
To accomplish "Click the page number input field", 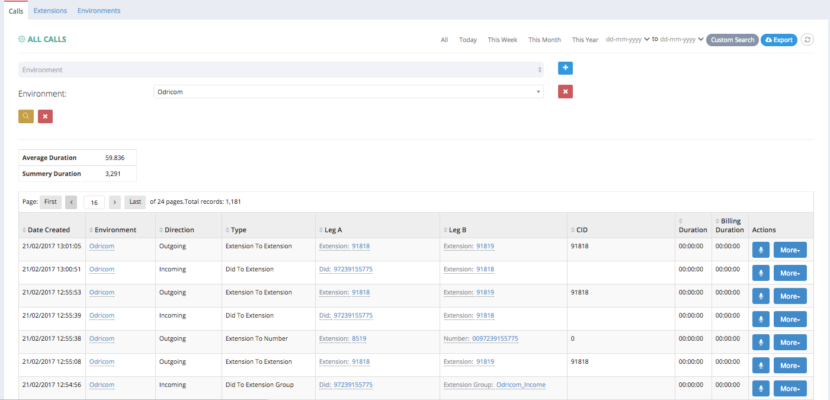I will click(x=94, y=202).
